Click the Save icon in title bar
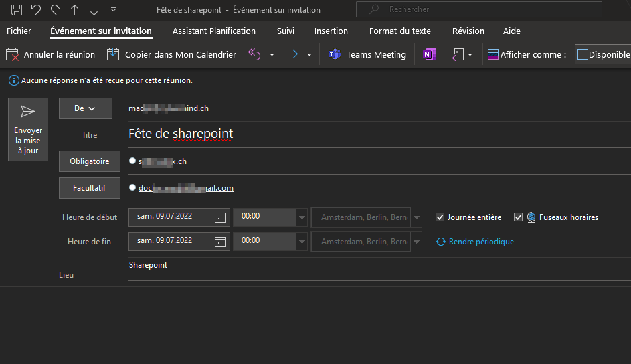The height and width of the screenshot is (364, 631). (17, 10)
